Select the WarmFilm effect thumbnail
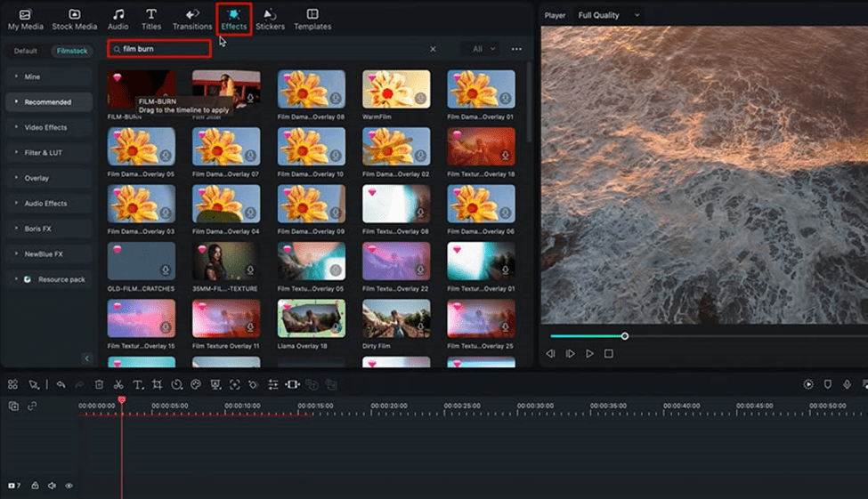Viewport: 868px width, 499px height. click(x=396, y=89)
